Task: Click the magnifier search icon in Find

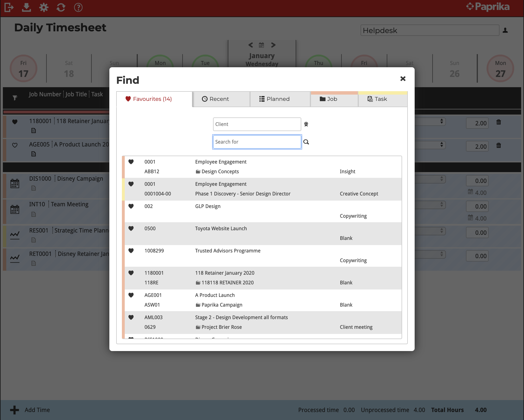Action: coord(306,142)
